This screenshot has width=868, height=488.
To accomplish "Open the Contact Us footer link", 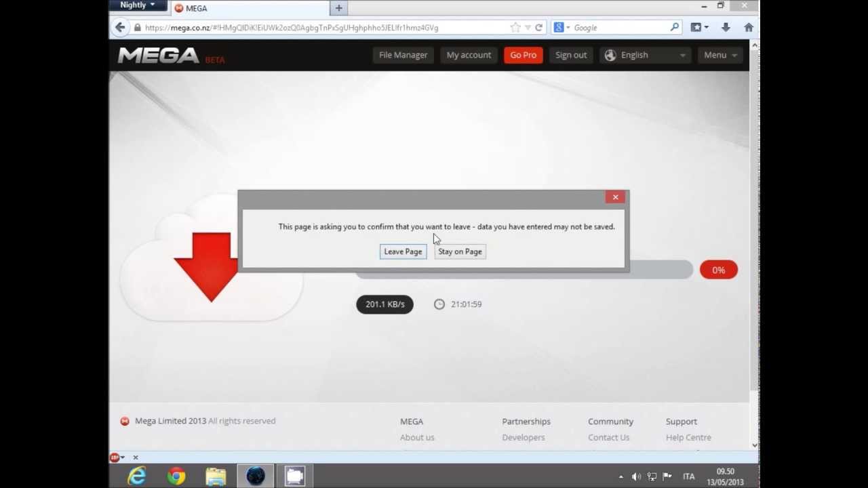I will click(x=608, y=437).
